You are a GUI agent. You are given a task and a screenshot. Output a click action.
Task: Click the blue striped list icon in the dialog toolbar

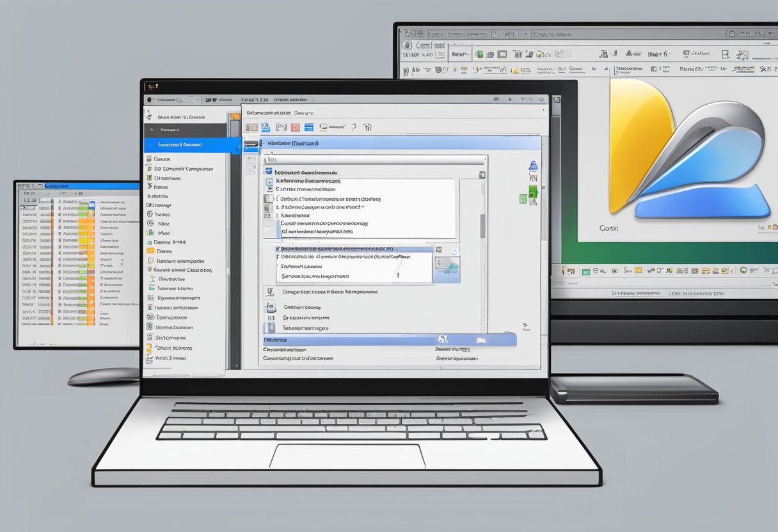tap(309, 128)
